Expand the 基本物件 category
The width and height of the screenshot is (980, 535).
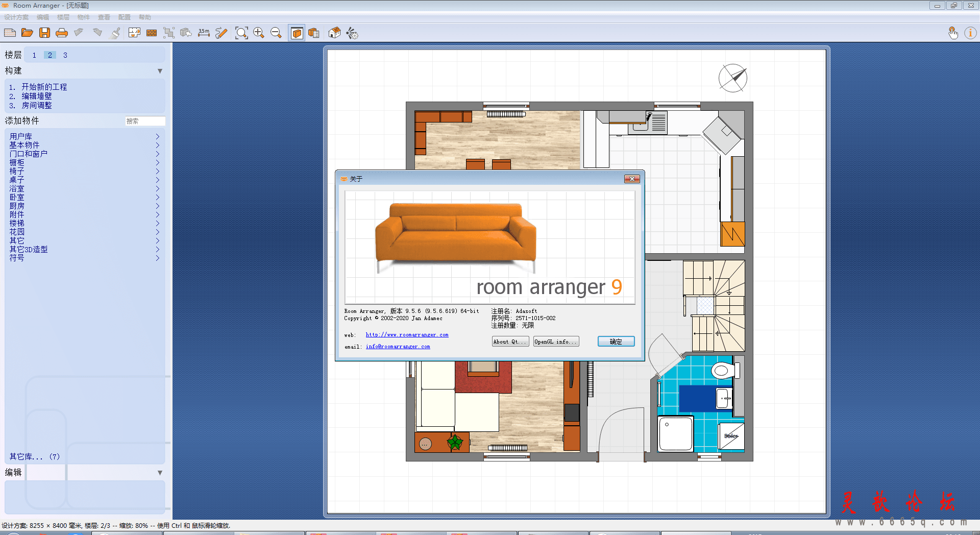click(84, 145)
